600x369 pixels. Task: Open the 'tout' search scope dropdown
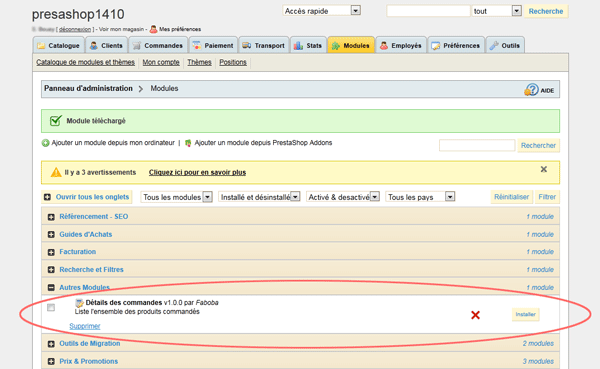click(x=496, y=11)
